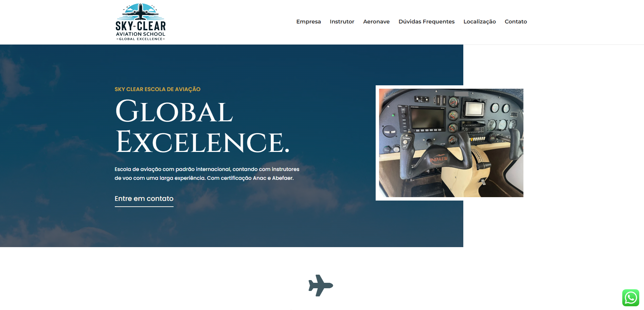Click Contato in the top menu
The height and width of the screenshot is (310, 644).
click(516, 21)
